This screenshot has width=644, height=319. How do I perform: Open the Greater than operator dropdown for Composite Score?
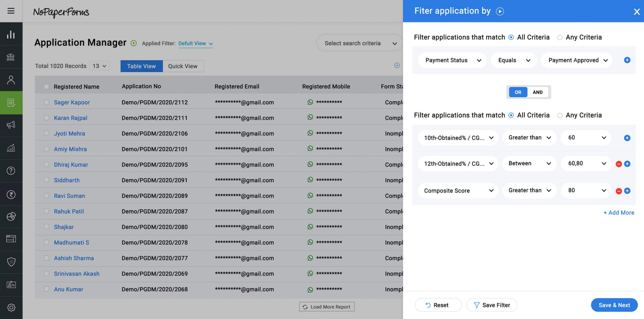coord(529,191)
